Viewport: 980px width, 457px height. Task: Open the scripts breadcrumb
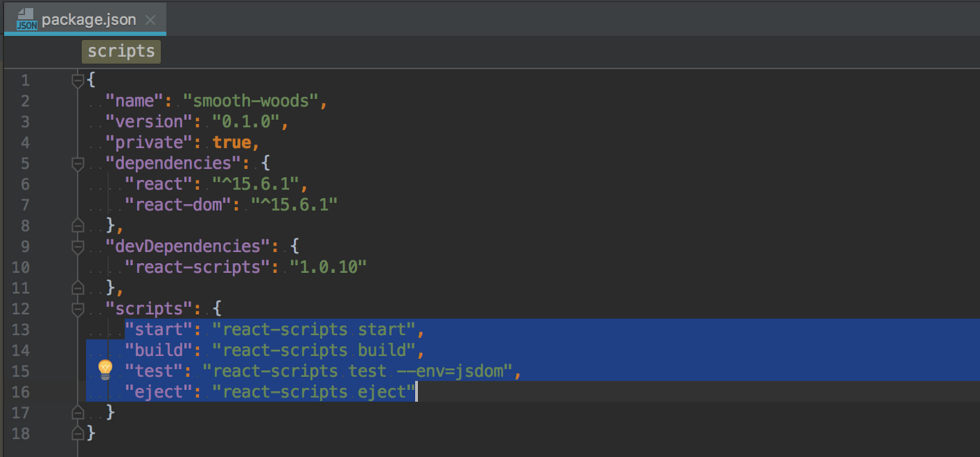click(x=120, y=51)
